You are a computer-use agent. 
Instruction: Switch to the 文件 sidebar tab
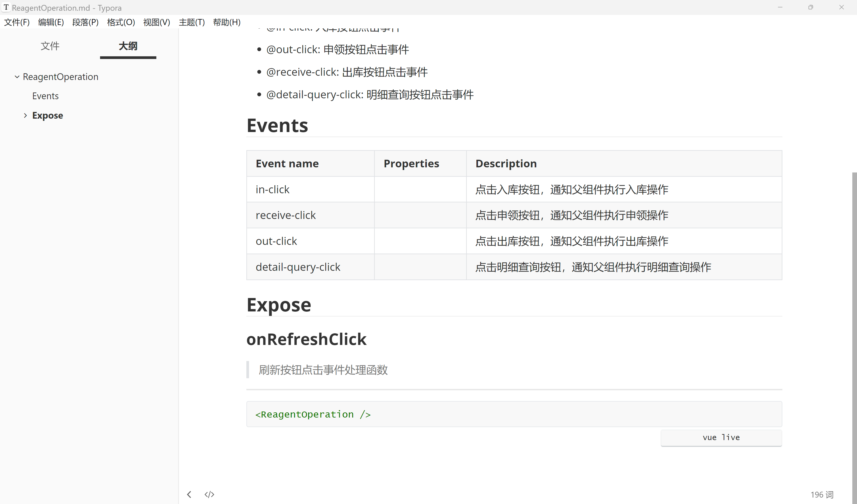pyautogui.click(x=50, y=46)
